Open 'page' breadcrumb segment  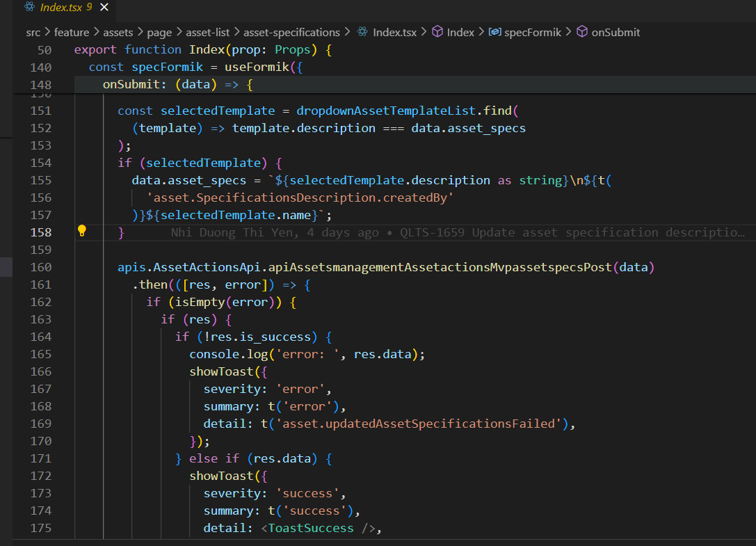[159, 32]
